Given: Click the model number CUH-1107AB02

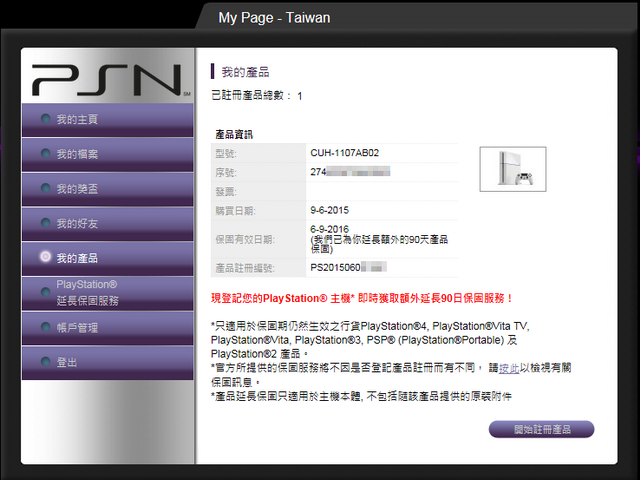Looking at the screenshot, I should coord(344,153).
